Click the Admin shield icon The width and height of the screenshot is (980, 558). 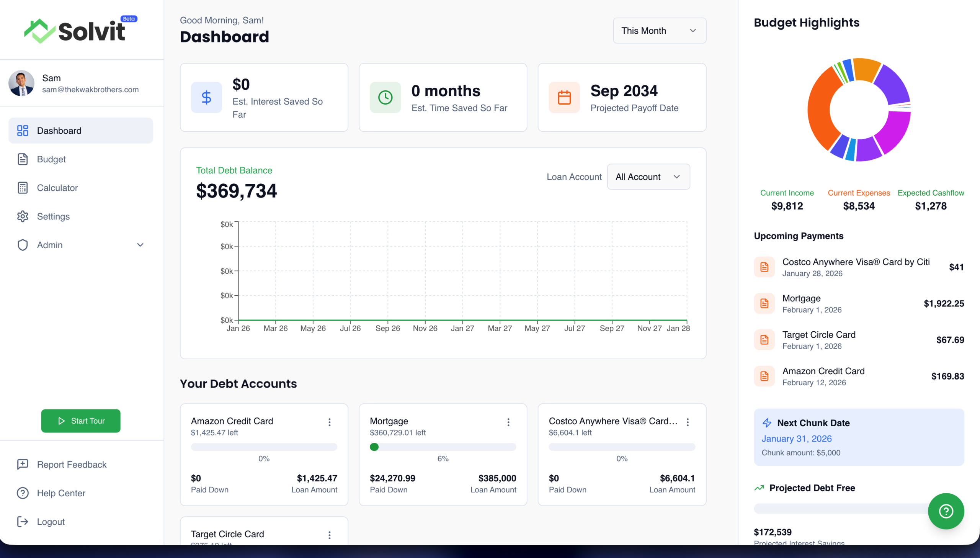22,245
